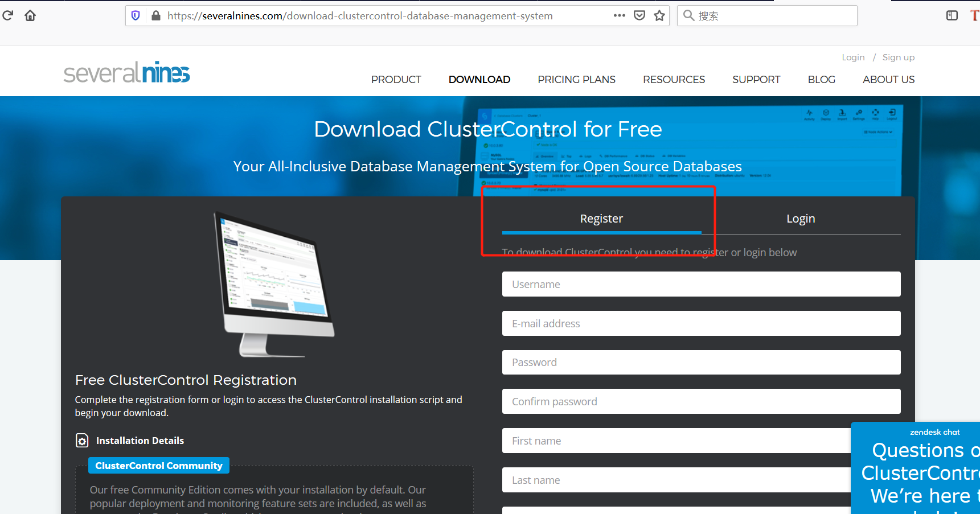980x514 pixels.
Task: Save page to Pocket icon
Action: pos(639,15)
